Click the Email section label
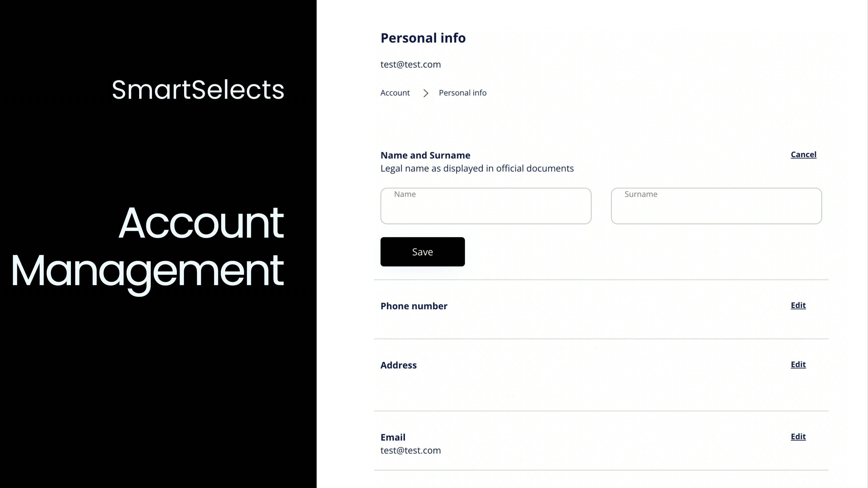 click(x=393, y=437)
